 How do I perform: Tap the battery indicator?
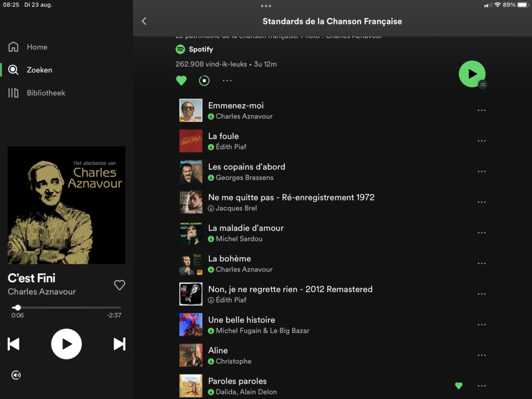tap(523, 5)
